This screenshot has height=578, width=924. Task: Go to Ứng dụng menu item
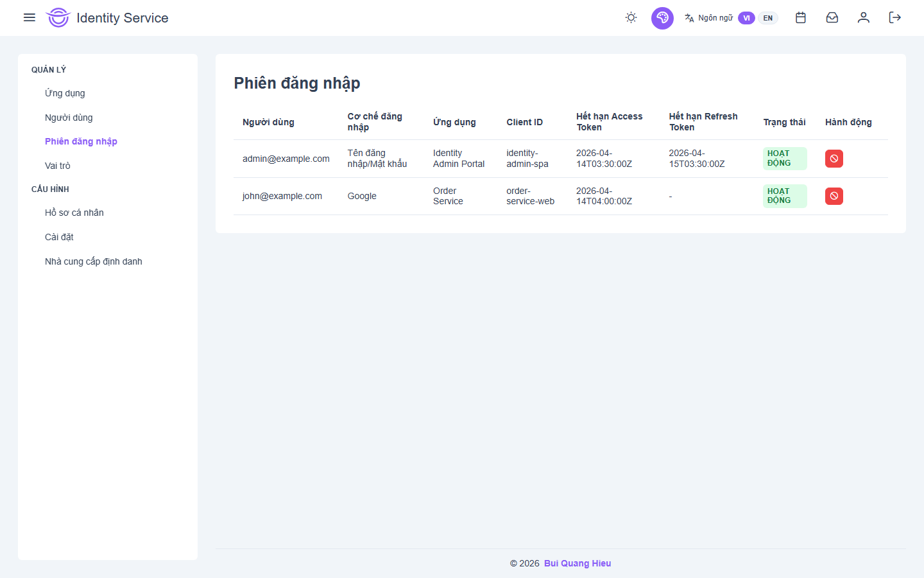65,93
